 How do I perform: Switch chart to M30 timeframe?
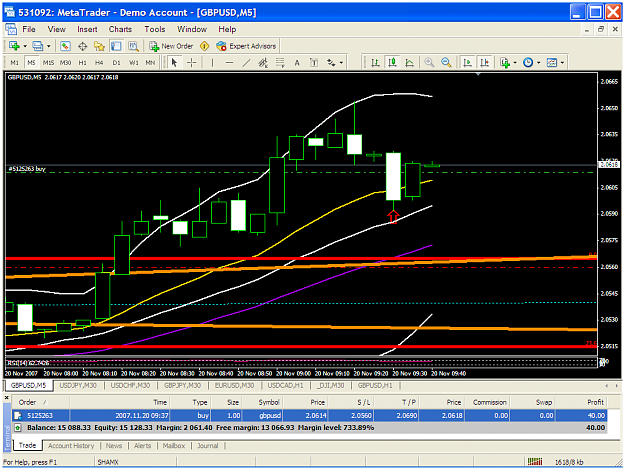pyautogui.click(x=65, y=63)
